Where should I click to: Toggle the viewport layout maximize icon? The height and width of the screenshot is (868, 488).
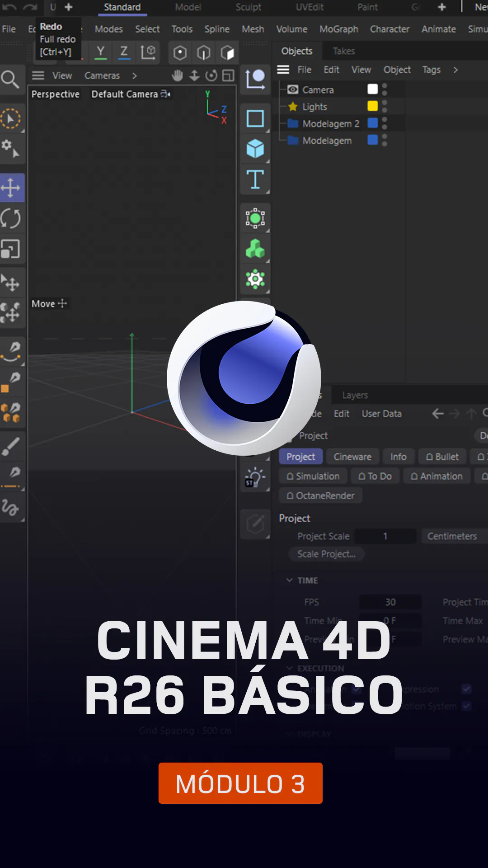(228, 75)
